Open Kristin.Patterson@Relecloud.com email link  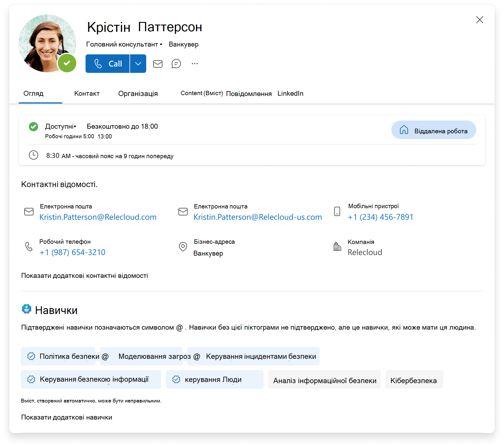pos(98,217)
